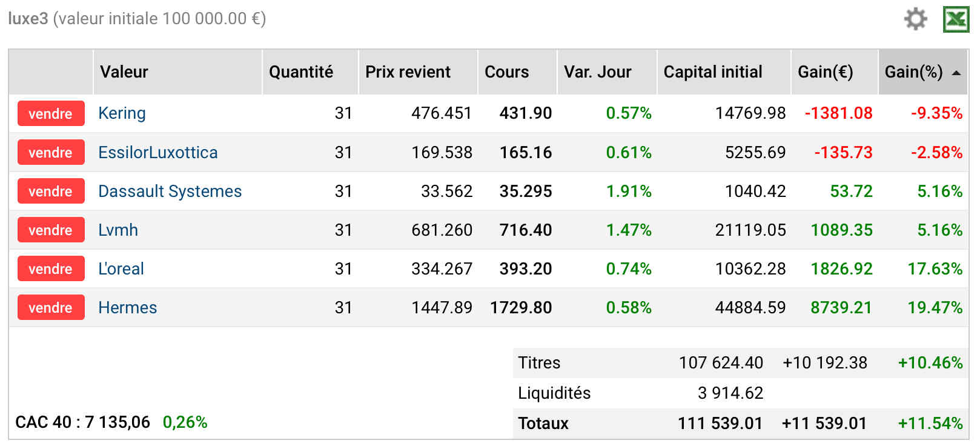Open the Hermes stock link
The width and height of the screenshot is (980, 446).
click(x=127, y=307)
